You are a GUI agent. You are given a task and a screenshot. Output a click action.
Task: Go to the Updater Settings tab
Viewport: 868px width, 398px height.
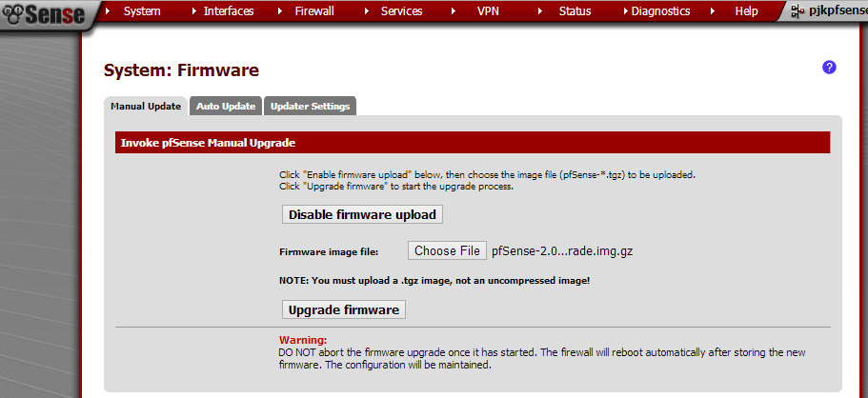pyautogui.click(x=311, y=106)
